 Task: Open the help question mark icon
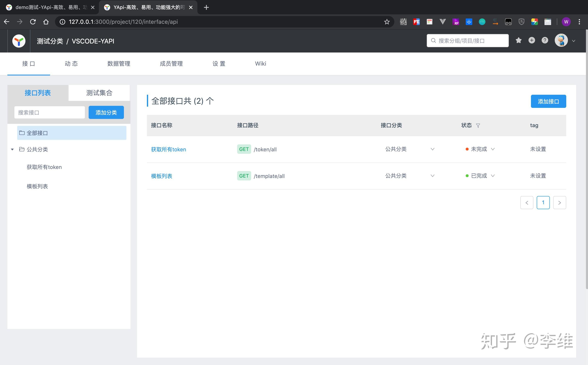point(545,40)
